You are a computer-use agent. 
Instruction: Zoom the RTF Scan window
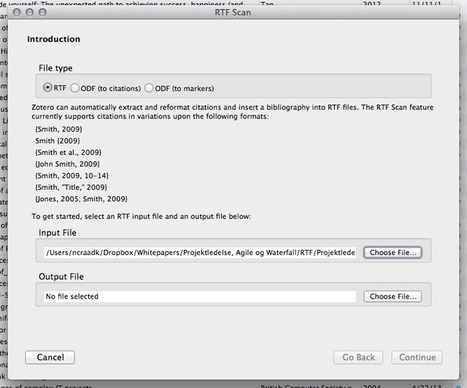pos(42,12)
